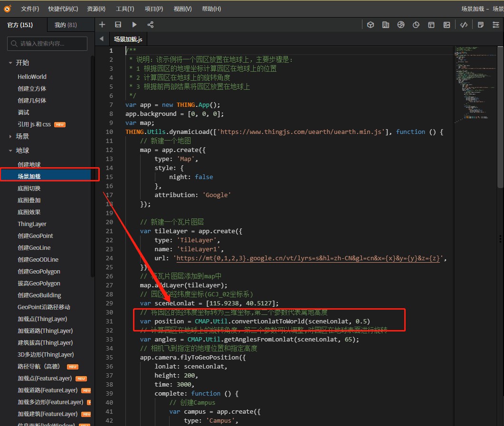Switch to 我的 (81) tab
The width and height of the screenshot is (504, 426).
click(x=71, y=25)
